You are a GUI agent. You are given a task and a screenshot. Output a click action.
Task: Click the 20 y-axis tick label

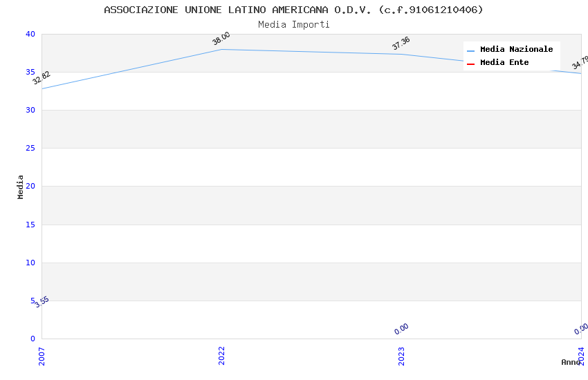click(x=30, y=186)
